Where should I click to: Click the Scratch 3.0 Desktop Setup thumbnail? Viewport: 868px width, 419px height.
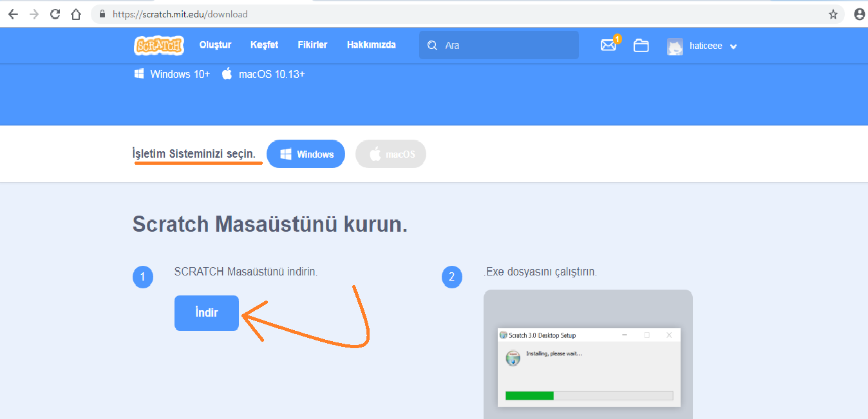(x=589, y=368)
